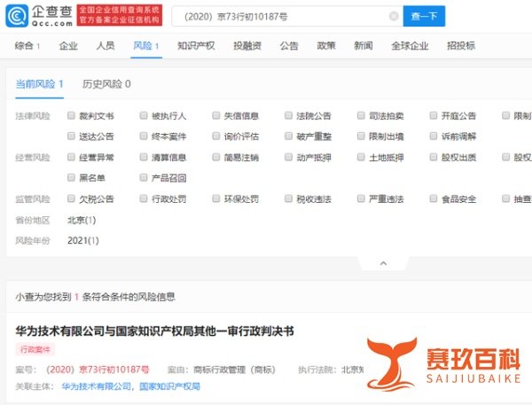This screenshot has height=405, width=532.
Task: Open the 政策 tab
Action: [x=326, y=45]
